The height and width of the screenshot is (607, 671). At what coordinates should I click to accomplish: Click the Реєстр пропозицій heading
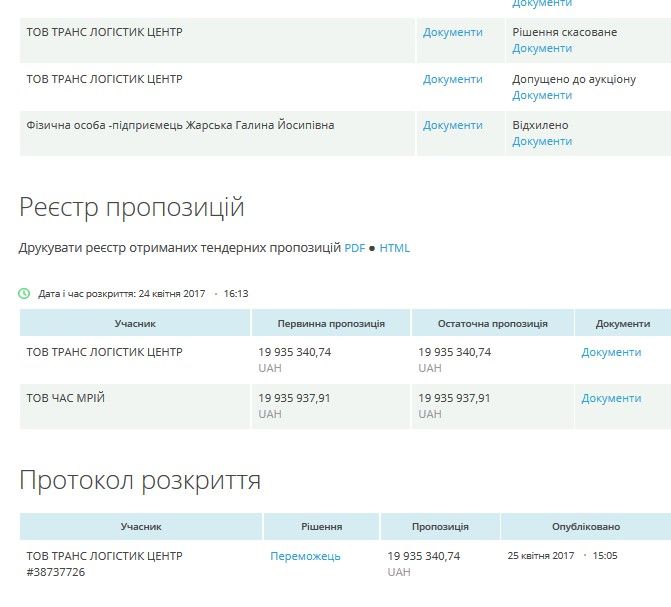[131, 208]
